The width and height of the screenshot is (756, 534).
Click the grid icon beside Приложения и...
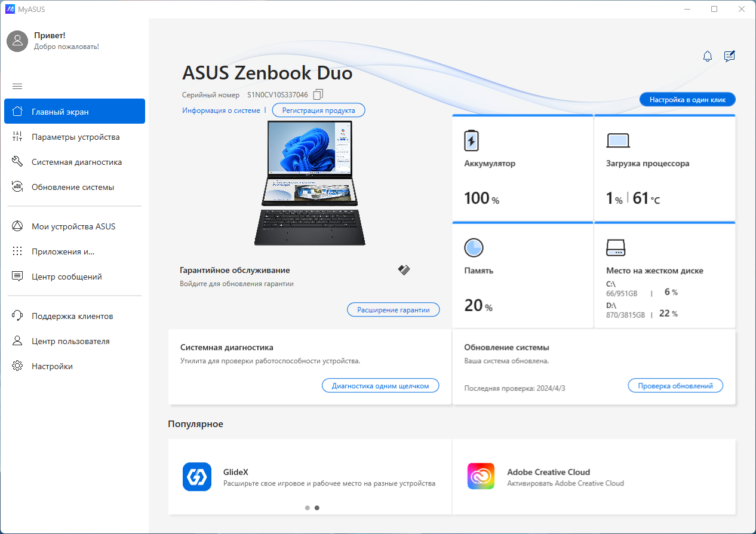[x=18, y=251]
